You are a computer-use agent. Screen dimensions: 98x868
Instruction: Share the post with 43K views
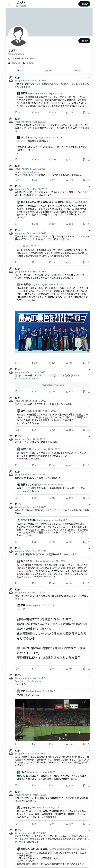(89, 180)
